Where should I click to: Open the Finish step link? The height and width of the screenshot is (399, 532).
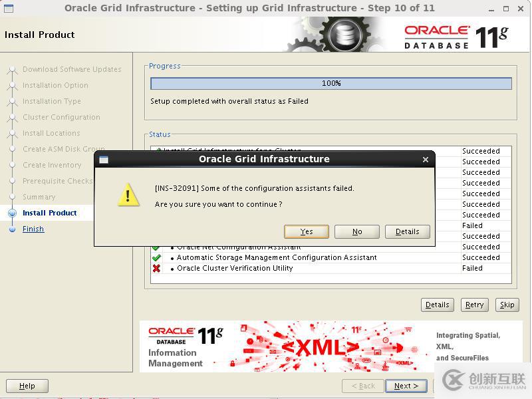33,229
